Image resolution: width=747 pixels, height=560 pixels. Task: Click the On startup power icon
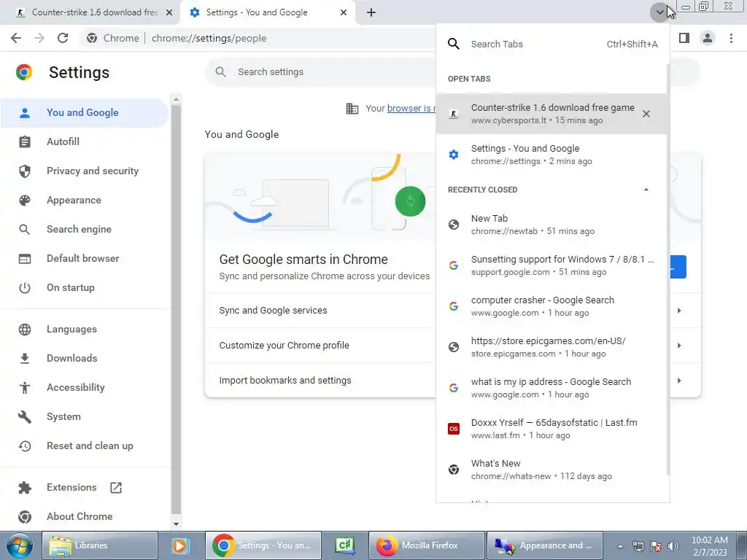[x=24, y=287]
